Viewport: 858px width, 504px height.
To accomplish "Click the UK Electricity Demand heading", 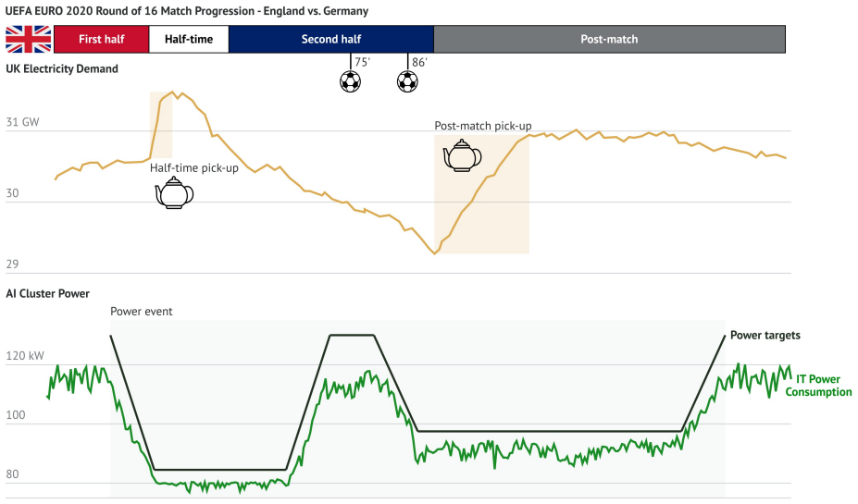I will pyautogui.click(x=62, y=68).
